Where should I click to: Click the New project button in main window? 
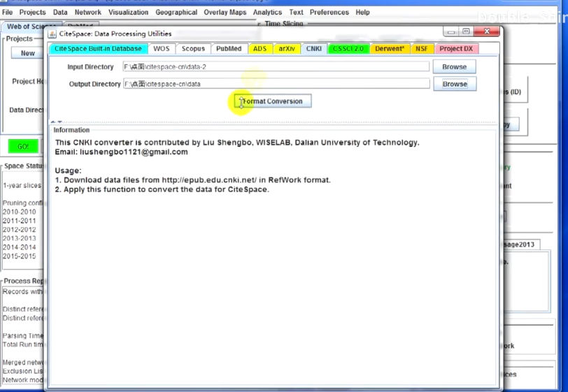[x=27, y=53]
